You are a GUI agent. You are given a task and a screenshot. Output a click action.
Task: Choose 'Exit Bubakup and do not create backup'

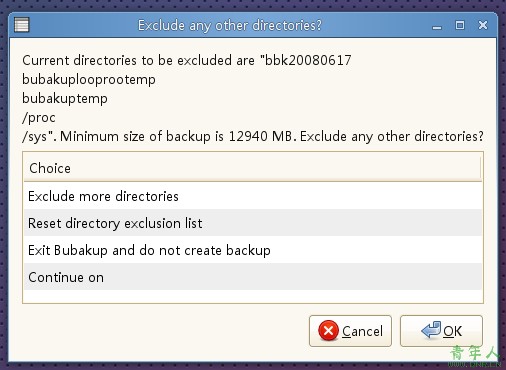[253, 250]
